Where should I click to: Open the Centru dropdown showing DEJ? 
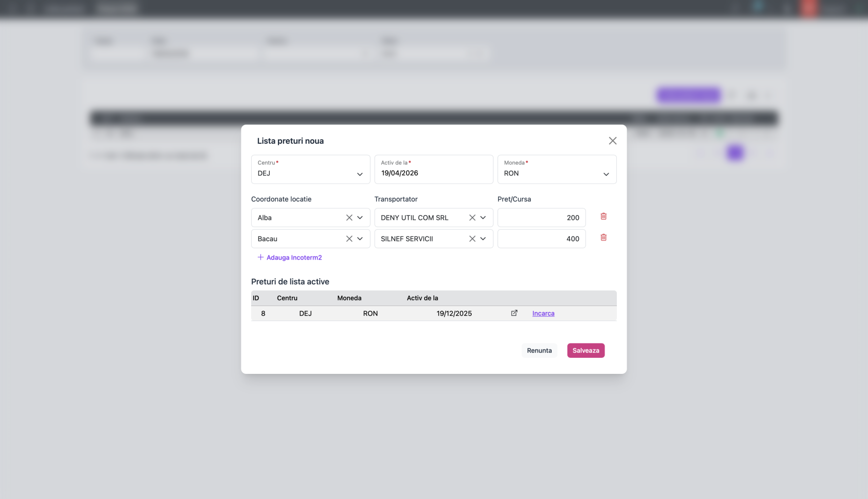pyautogui.click(x=311, y=169)
